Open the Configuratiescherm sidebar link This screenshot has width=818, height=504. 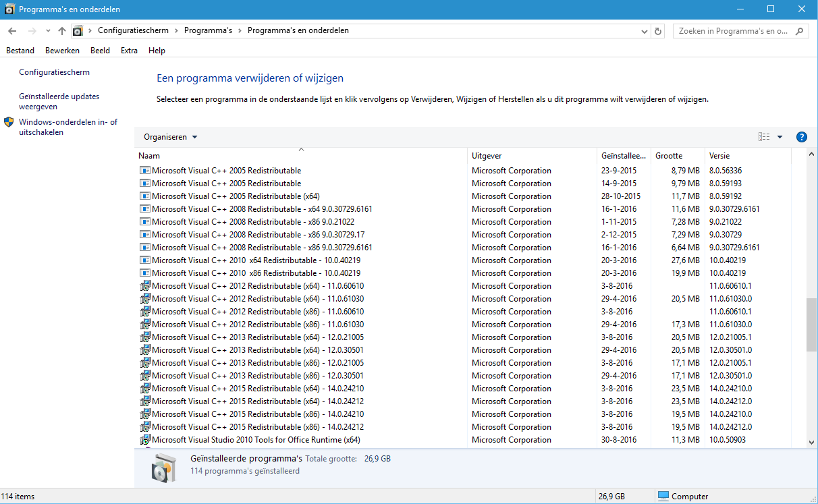tap(54, 72)
